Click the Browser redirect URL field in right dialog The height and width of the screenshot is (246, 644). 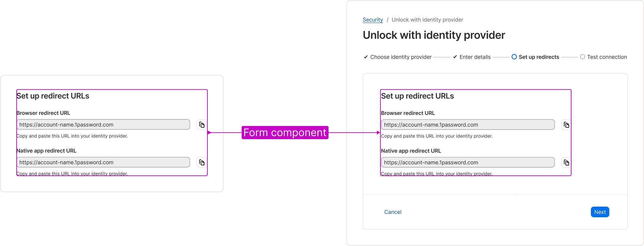pyautogui.click(x=468, y=125)
